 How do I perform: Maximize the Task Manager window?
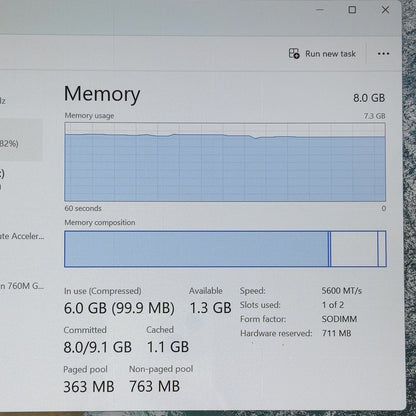(x=352, y=10)
